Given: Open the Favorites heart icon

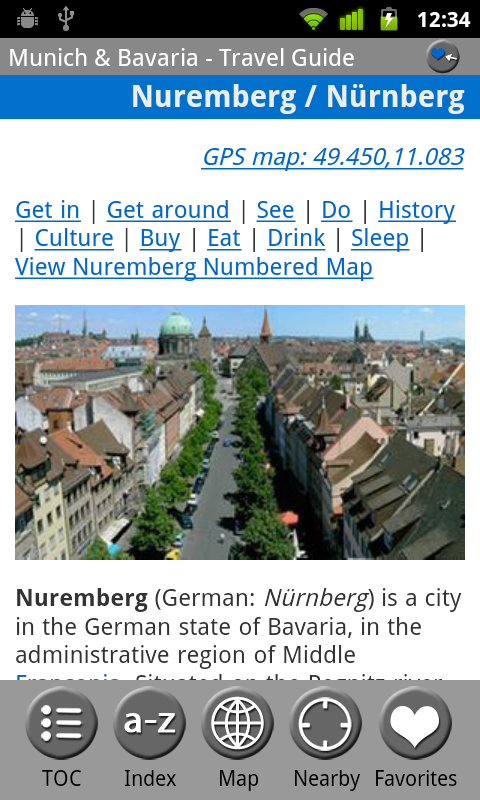Looking at the screenshot, I should 415,722.
